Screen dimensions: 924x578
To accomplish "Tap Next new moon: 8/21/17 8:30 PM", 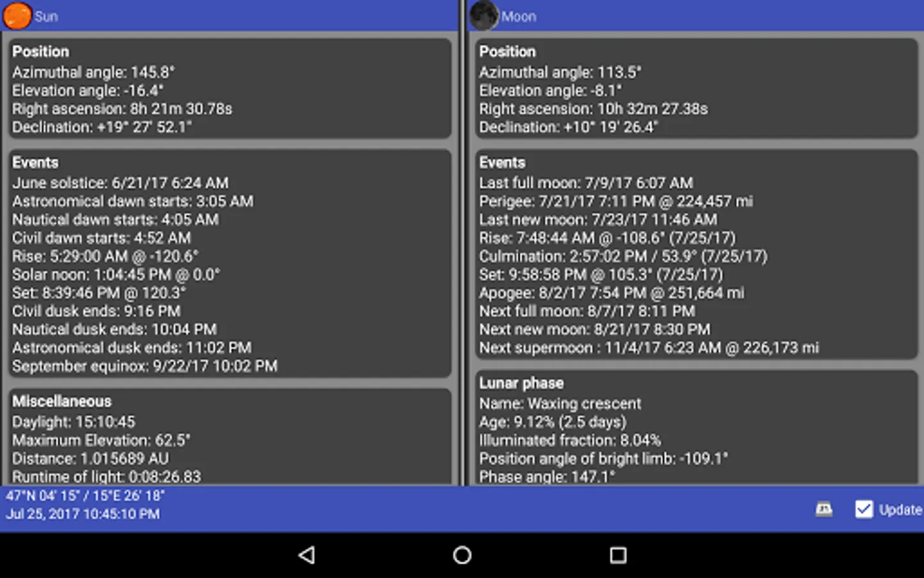I will (x=595, y=329).
